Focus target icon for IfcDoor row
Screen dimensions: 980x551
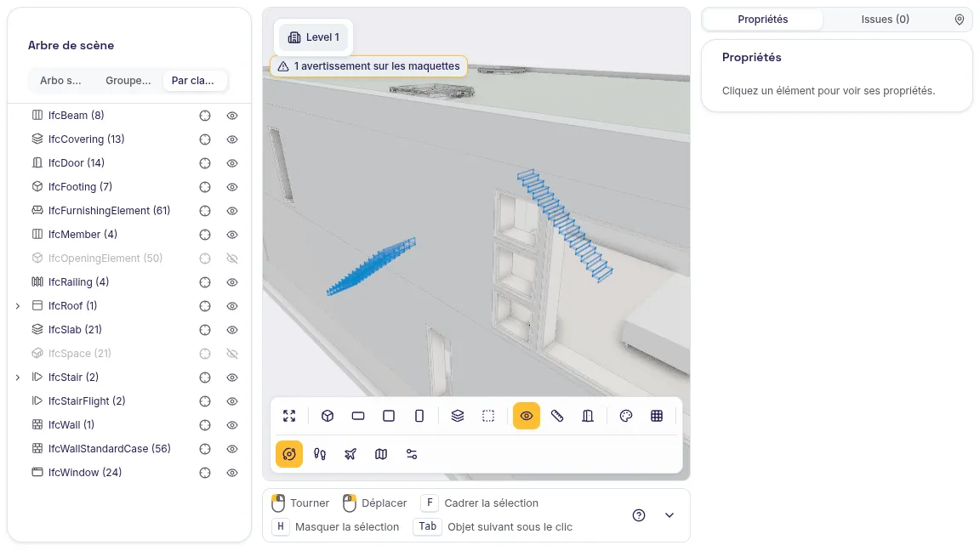pyautogui.click(x=205, y=163)
